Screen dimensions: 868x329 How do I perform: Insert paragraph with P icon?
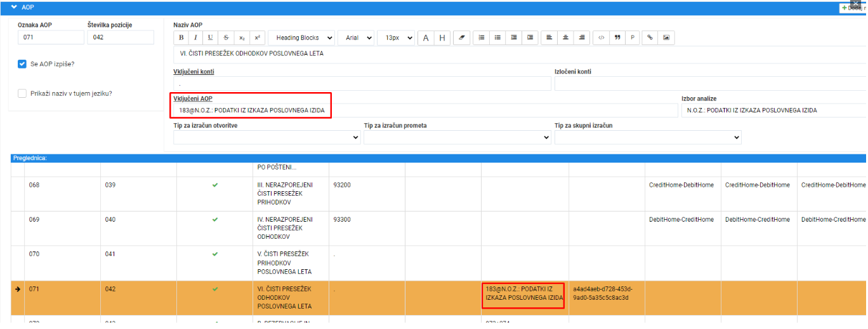(633, 37)
